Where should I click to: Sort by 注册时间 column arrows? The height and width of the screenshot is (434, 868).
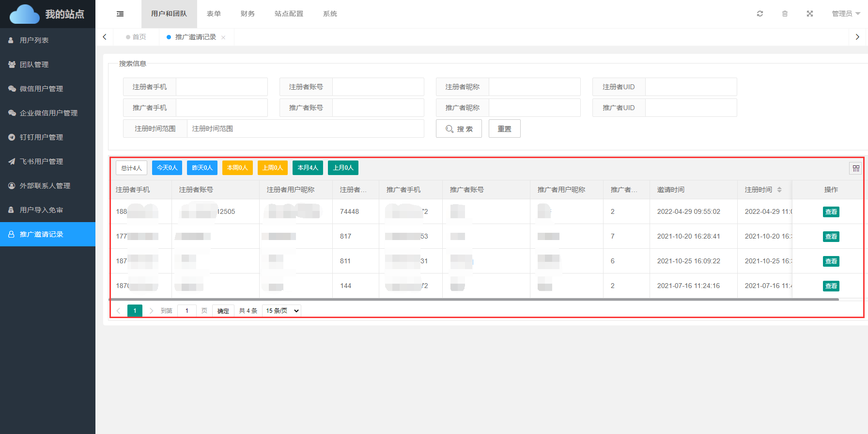coord(779,190)
